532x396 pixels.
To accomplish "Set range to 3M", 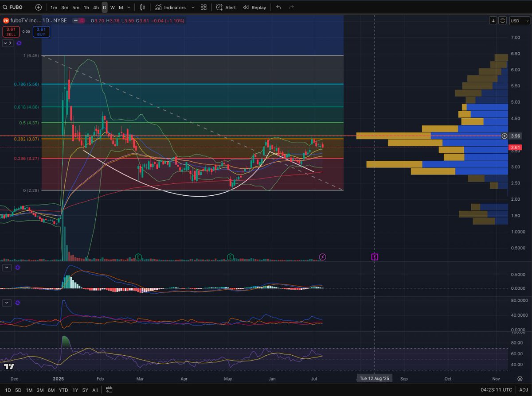I will point(40,390).
